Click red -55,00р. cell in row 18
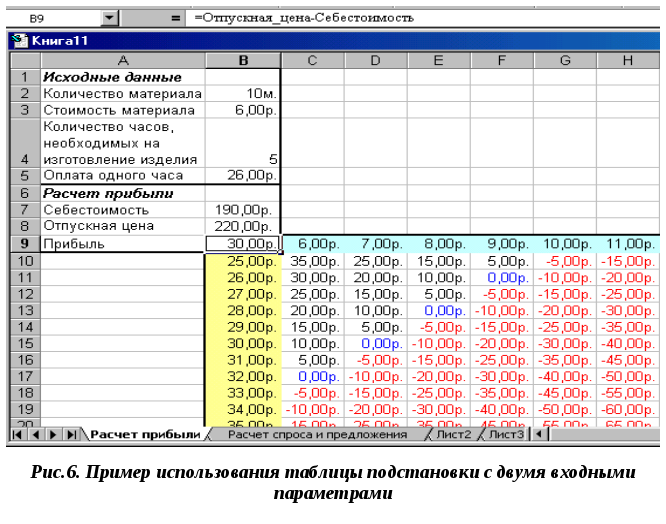The width and height of the screenshot is (666, 524). [x=629, y=393]
